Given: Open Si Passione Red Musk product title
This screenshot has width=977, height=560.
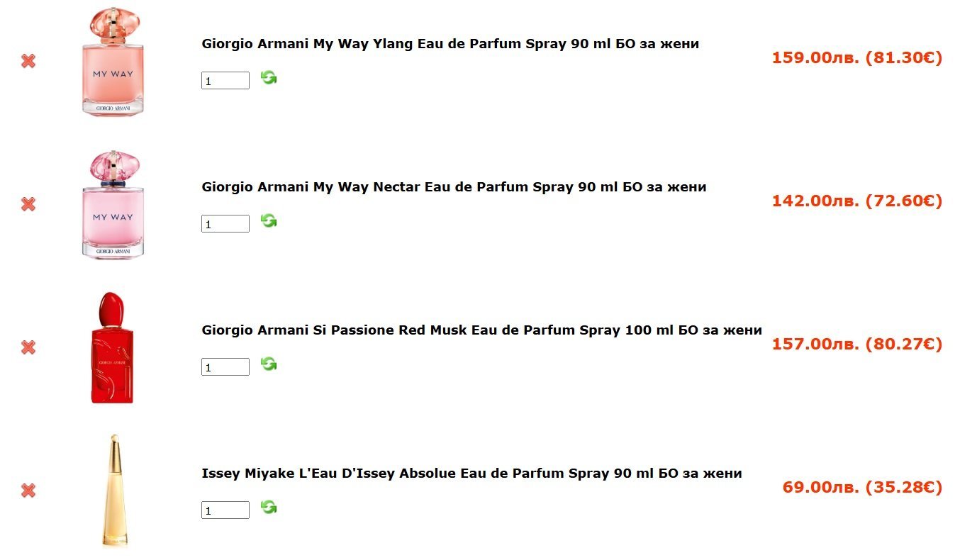Looking at the screenshot, I should (481, 330).
